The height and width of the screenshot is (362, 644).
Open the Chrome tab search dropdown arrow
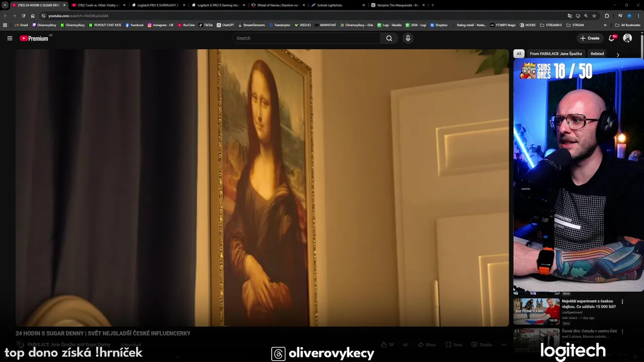(5, 5)
